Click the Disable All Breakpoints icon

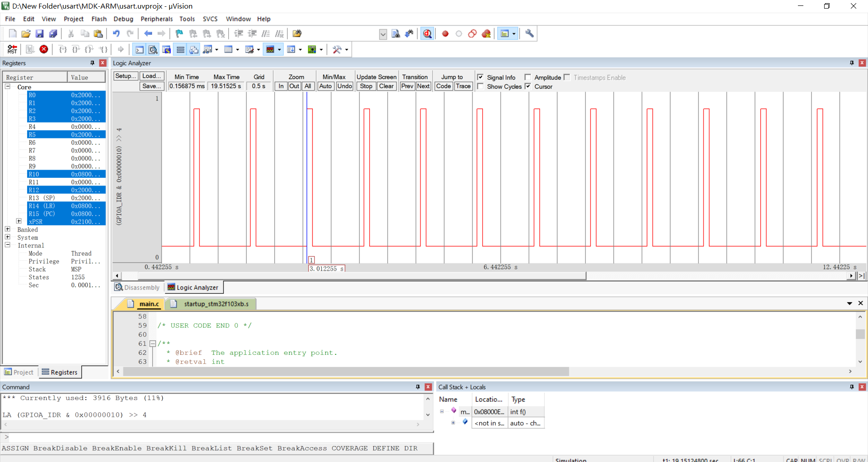coord(472,33)
